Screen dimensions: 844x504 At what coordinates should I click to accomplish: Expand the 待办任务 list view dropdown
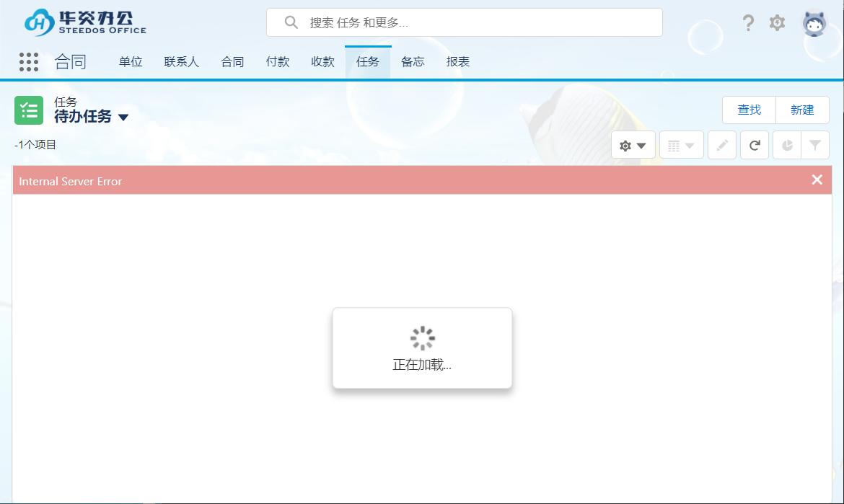pyautogui.click(x=123, y=118)
